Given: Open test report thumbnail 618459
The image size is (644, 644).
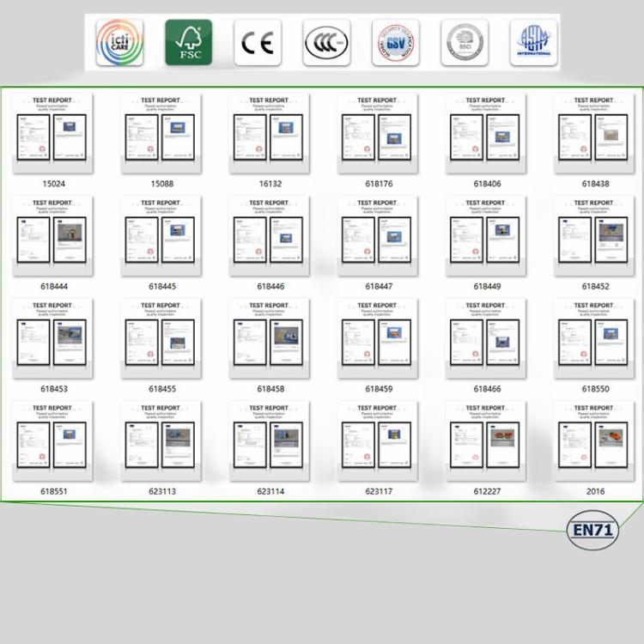Looking at the screenshot, I should click(x=378, y=338).
